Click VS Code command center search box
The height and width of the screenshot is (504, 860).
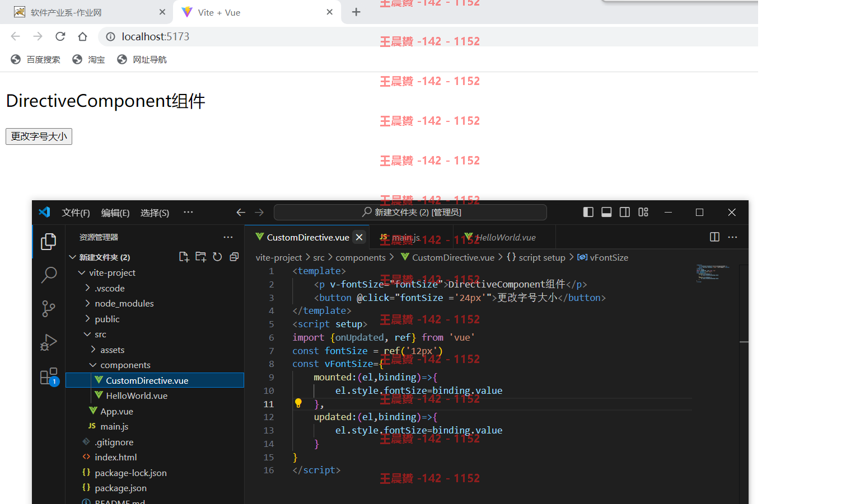tap(410, 212)
